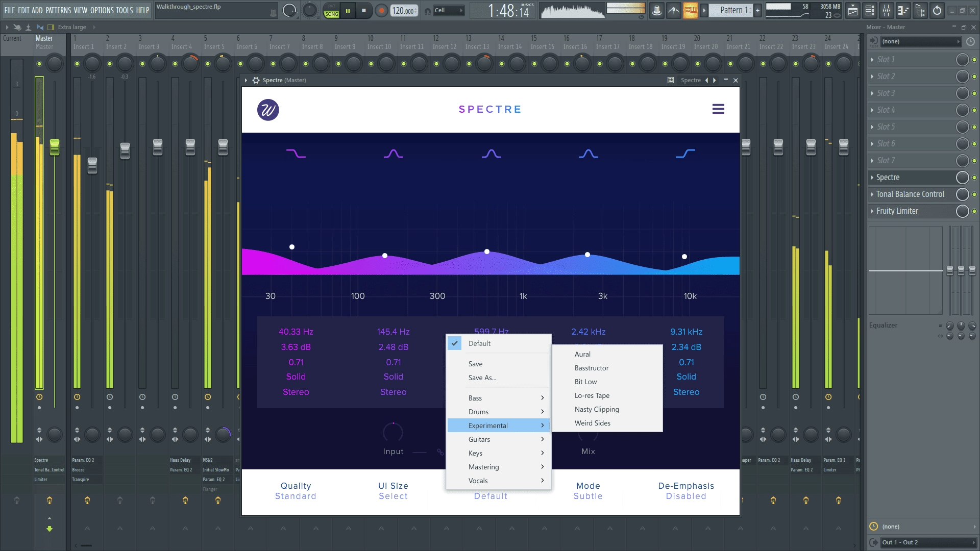The height and width of the screenshot is (551, 980).
Task: Expand the Mastering presets submenu
Action: [x=498, y=467]
